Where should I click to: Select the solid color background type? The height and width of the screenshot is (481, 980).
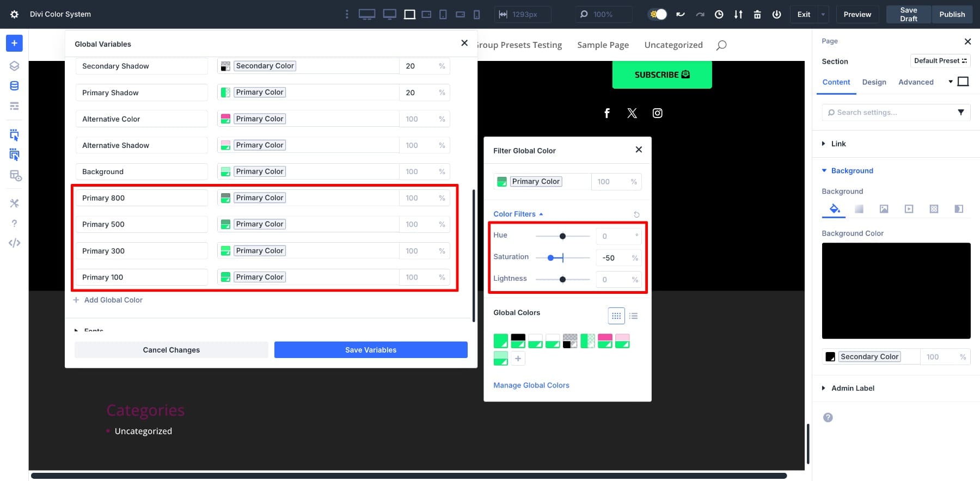pos(834,208)
